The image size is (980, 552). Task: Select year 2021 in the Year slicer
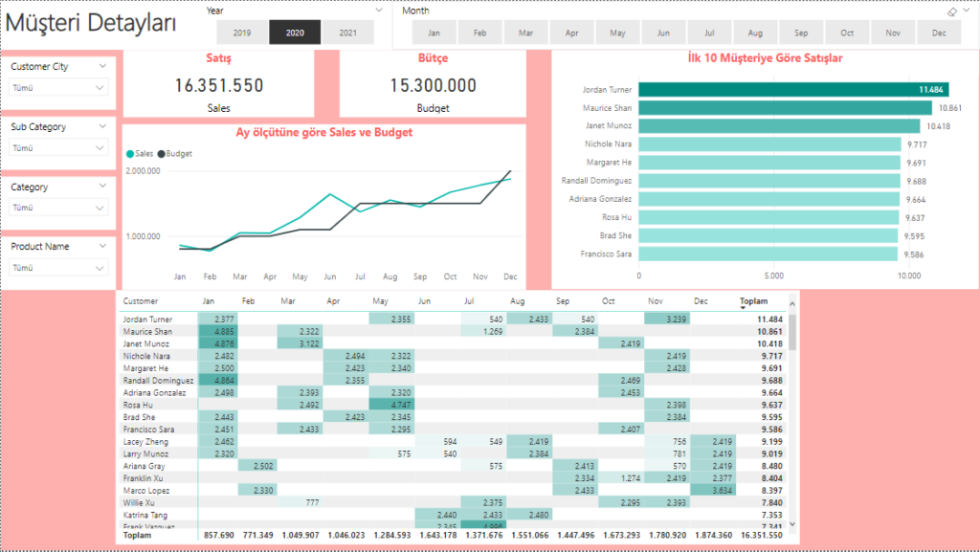pos(347,33)
